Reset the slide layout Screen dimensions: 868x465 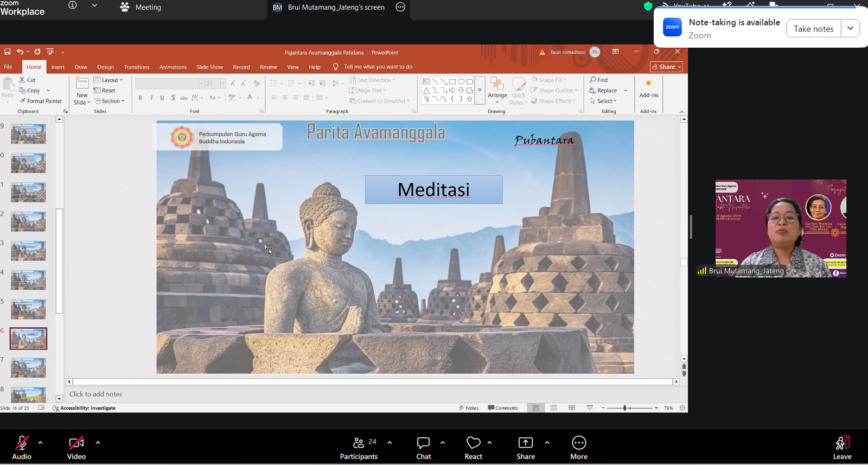[x=104, y=91]
